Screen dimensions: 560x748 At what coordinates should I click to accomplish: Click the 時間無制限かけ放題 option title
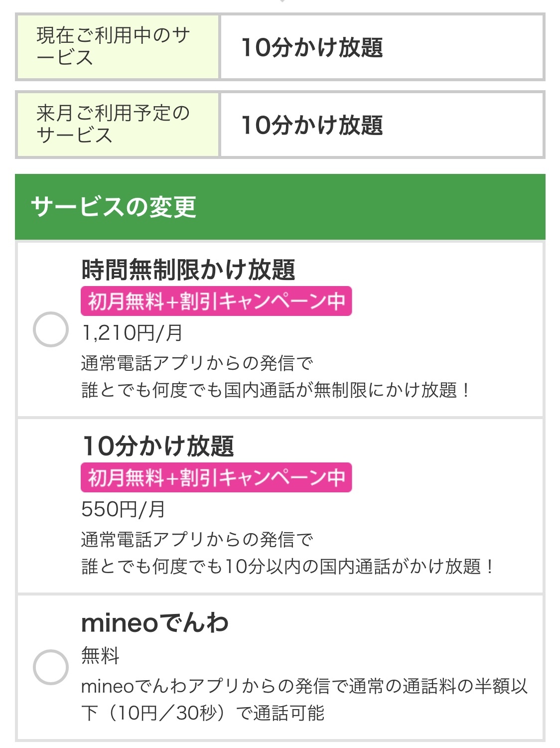pyautogui.click(x=188, y=270)
